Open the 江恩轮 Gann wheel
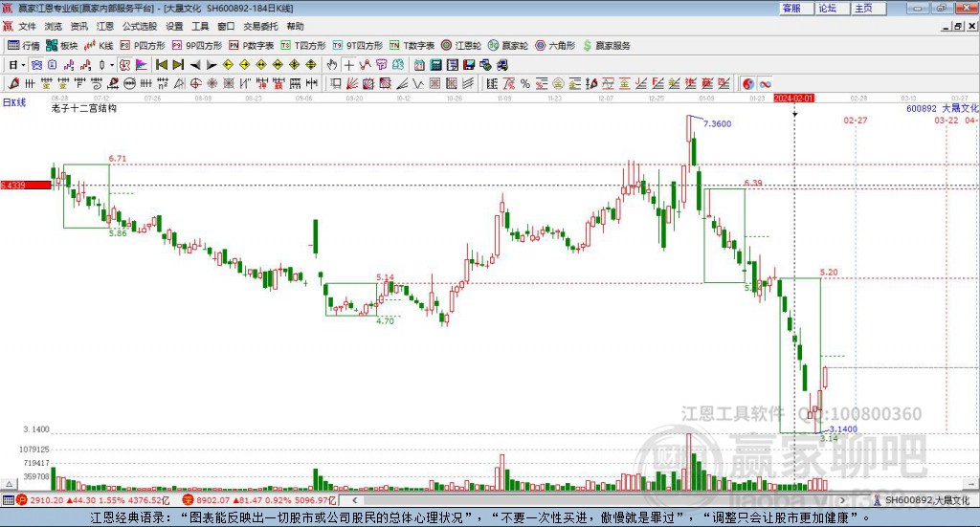Viewport: 980px width, 527px height. 461,46
